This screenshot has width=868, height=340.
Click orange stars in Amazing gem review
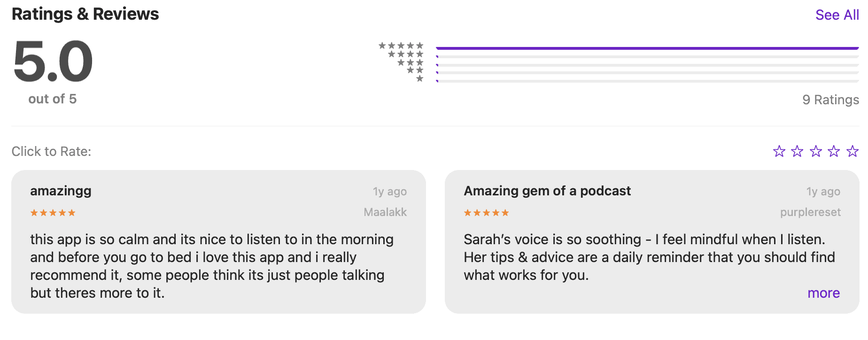tap(486, 213)
